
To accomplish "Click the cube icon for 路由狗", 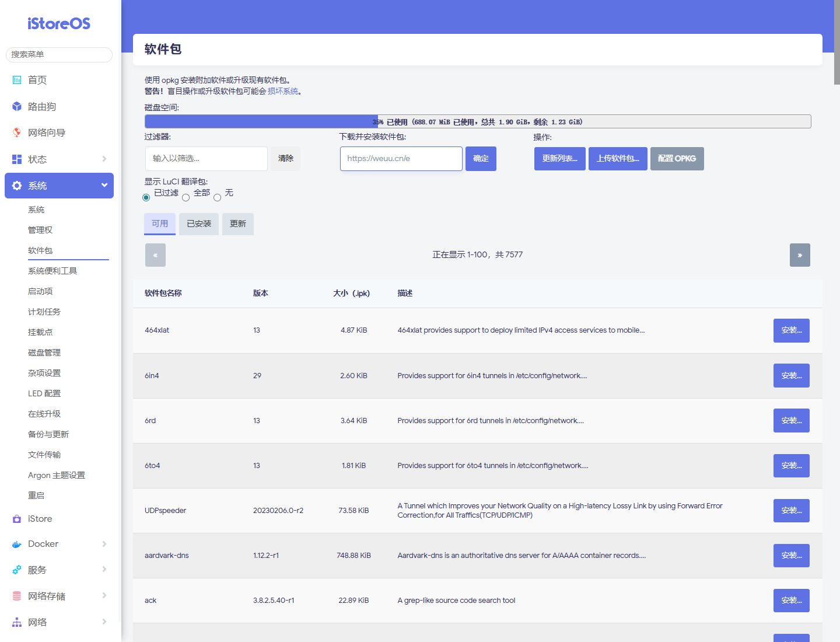I will coord(17,106).
